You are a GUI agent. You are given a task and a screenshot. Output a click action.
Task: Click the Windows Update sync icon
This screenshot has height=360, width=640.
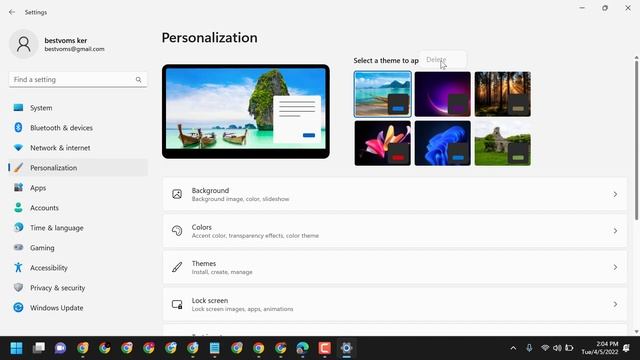click(18, 307)
